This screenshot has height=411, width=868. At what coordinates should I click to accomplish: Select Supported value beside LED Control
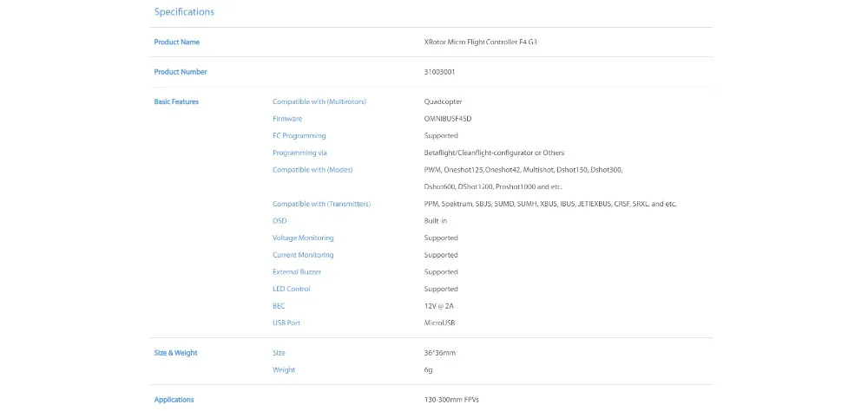coord(441,290)
